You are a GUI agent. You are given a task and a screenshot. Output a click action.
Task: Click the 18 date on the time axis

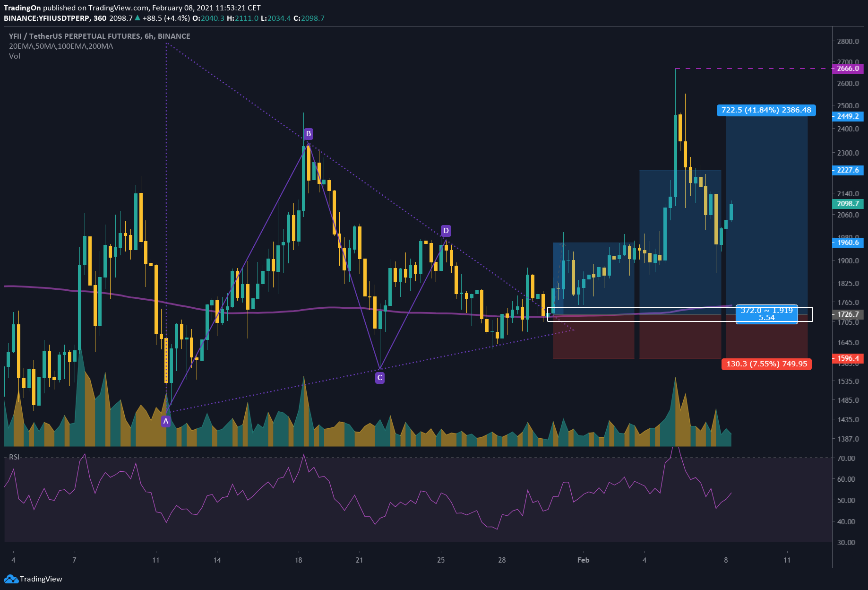[x=298, y=560]
